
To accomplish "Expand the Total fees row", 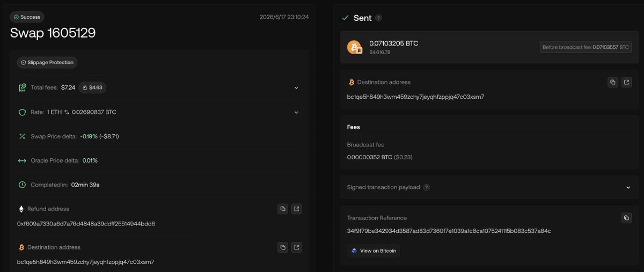I will [x=296, y=87].
